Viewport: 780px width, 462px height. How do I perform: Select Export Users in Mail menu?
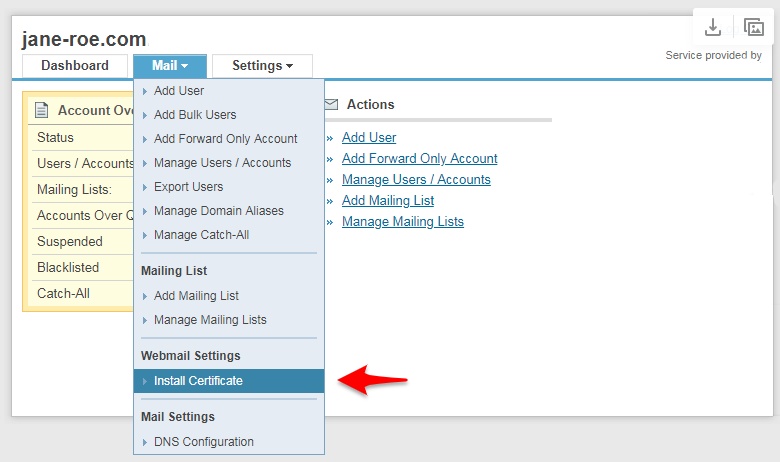tap(188, 187)
